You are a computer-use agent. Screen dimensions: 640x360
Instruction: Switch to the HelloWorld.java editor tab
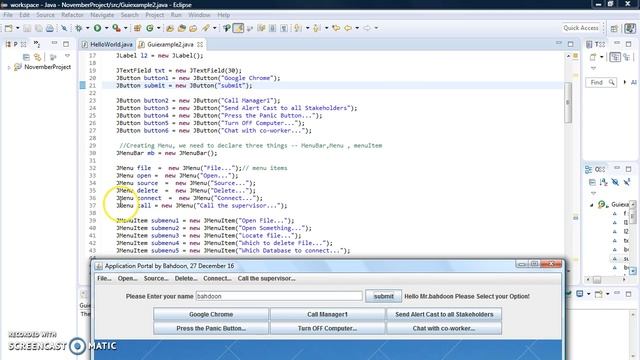click(107, 44)
